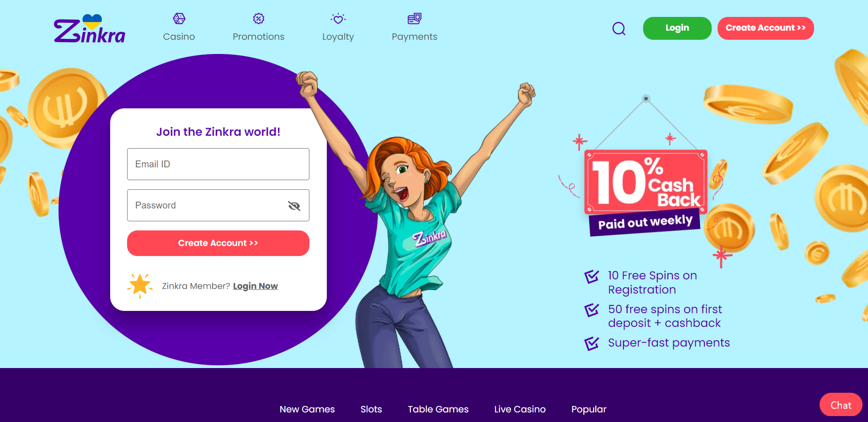Viewport: 868px width, 422px height.
Task: Focus the Email ID field
Action: coord(218,164)
